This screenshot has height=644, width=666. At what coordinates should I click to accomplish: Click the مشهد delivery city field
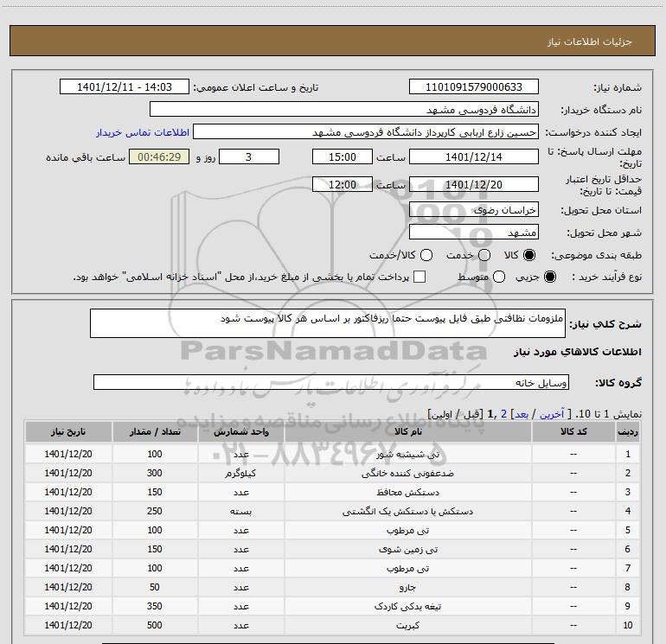[474, 232]
